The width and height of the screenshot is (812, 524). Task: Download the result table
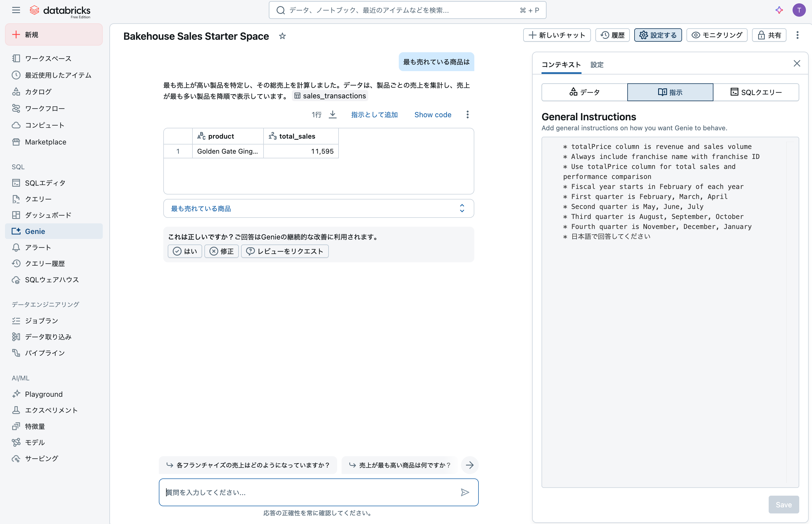click(x=333, y=115)
